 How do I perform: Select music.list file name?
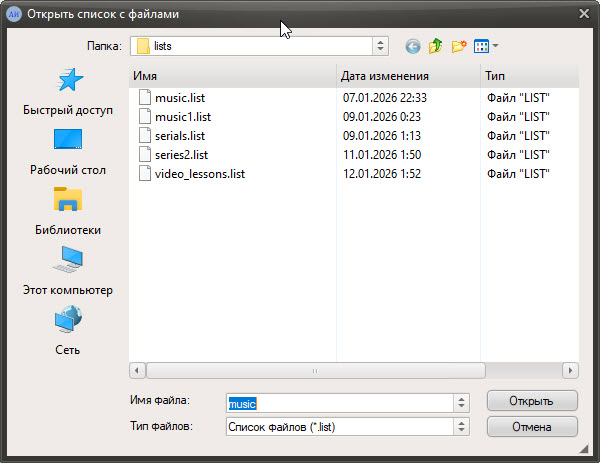[x=180, y=98]
